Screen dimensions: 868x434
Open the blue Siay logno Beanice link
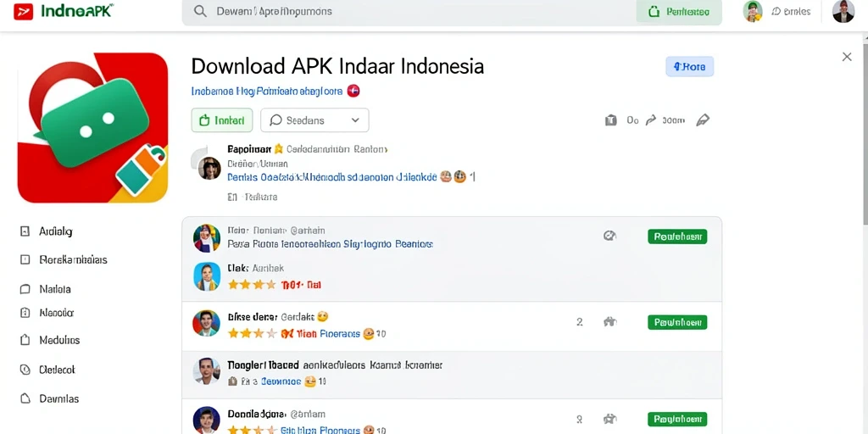(388, 243)
